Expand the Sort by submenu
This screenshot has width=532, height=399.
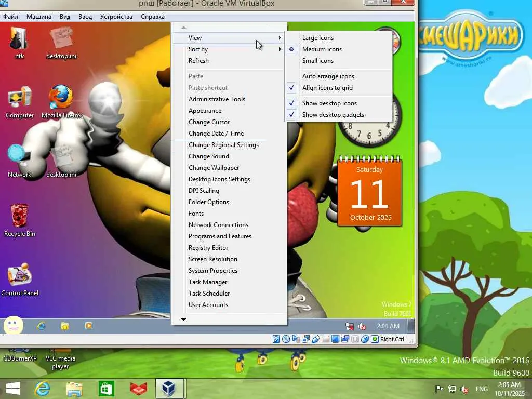click(229, 49)
